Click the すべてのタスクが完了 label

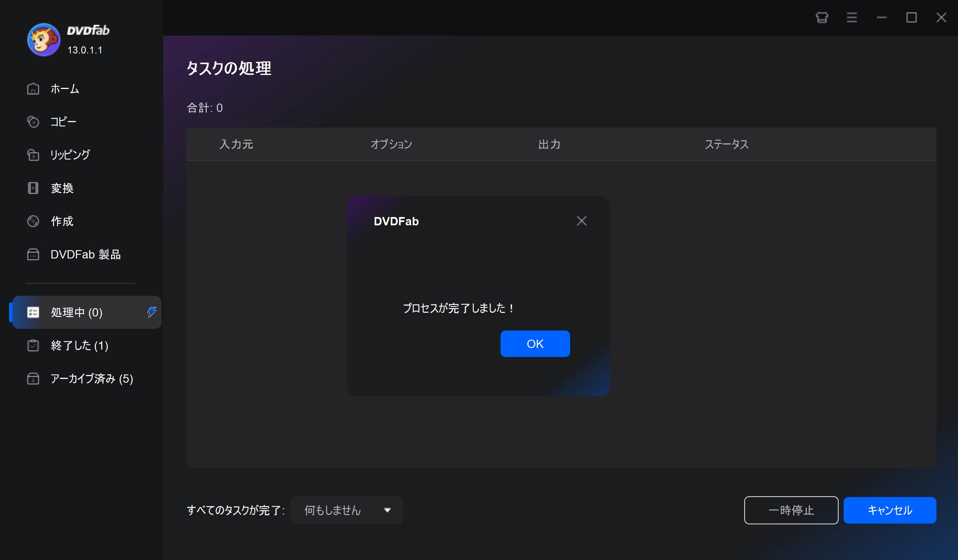pos(236,510)
